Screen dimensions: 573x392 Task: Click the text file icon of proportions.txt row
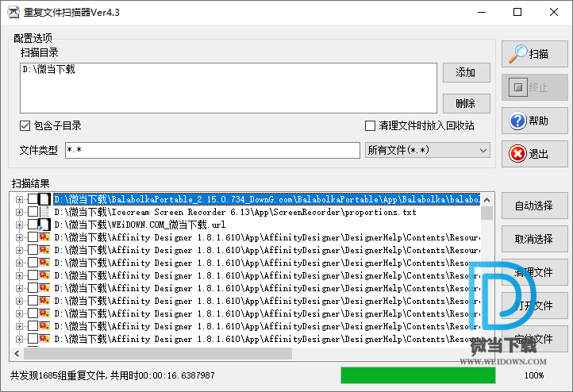point(44,212)
